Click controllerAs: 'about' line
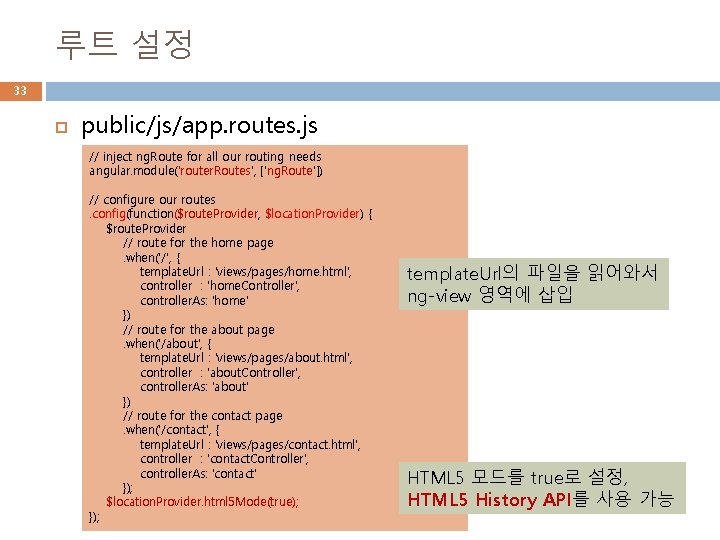This screenshot has width=720, height=540. (194, 387)
